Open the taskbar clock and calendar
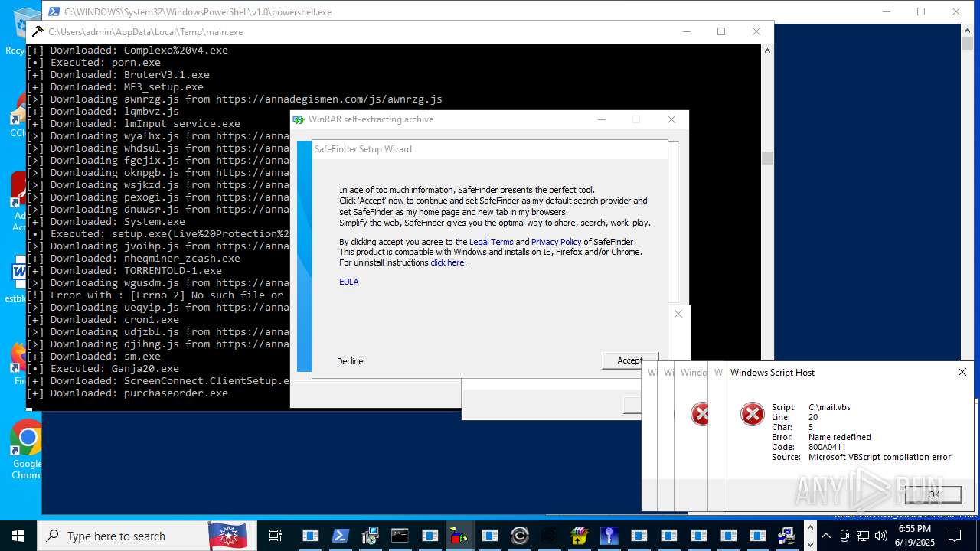980x551 pixels. [915, 536]
